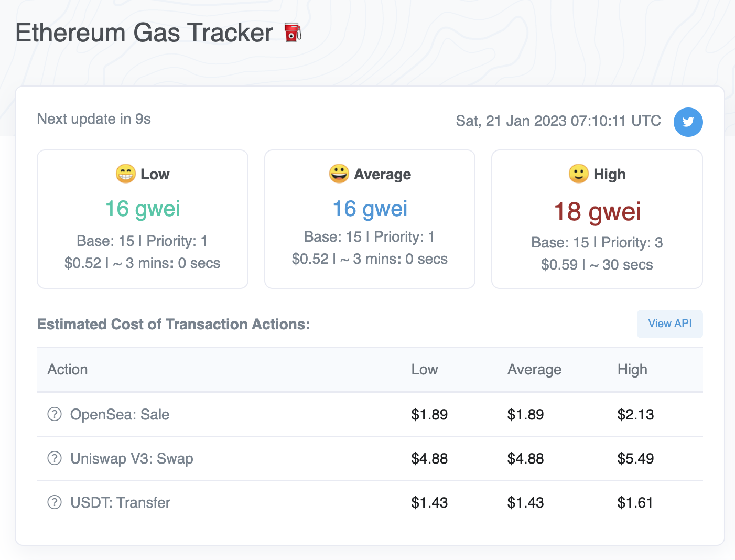Click the Action column header

tap(68, 370)
